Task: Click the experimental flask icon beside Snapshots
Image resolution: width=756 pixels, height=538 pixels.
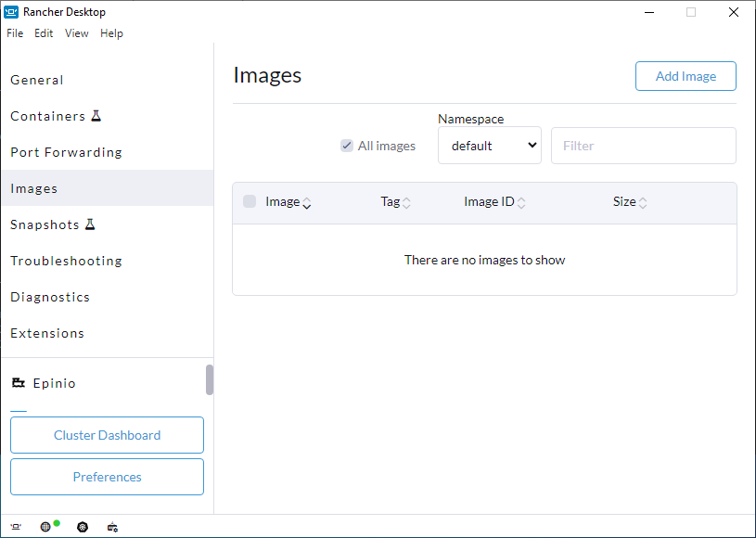Action: tap(90, 224)
